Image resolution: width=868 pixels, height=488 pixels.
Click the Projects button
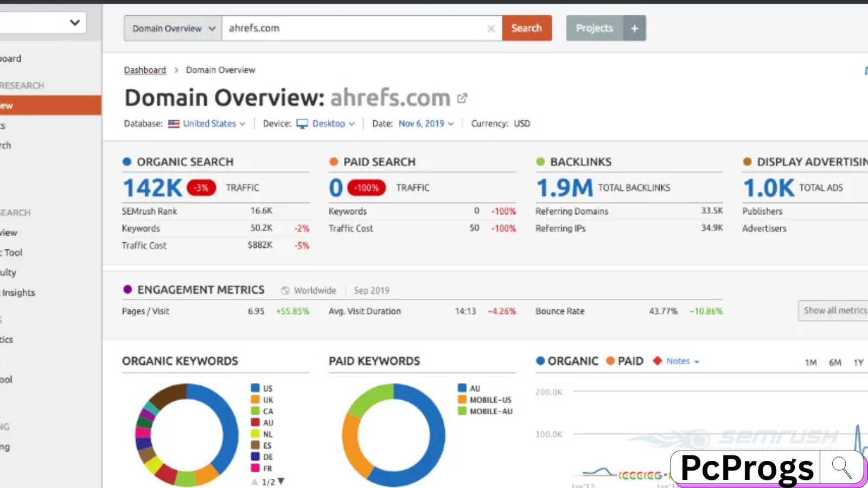tap(595, 28)
